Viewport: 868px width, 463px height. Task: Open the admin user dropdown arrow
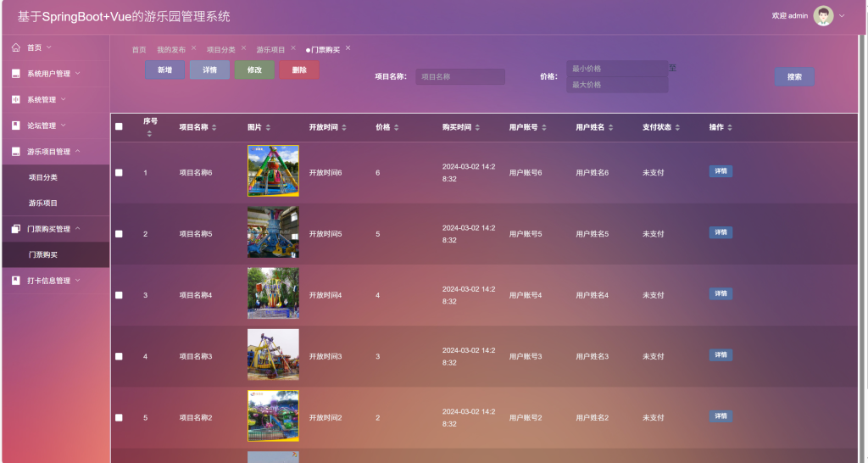[842, 16]
